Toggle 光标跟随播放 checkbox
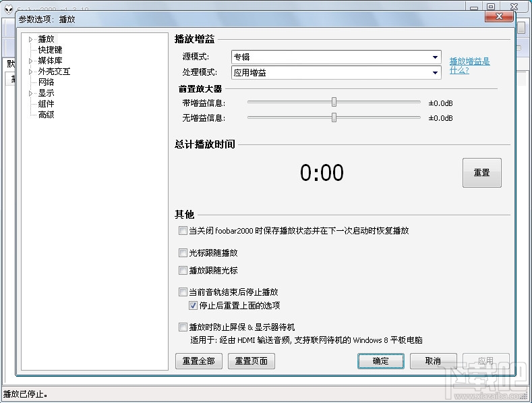The width and height of the screenshot is (532, 403). click(183, 253)
